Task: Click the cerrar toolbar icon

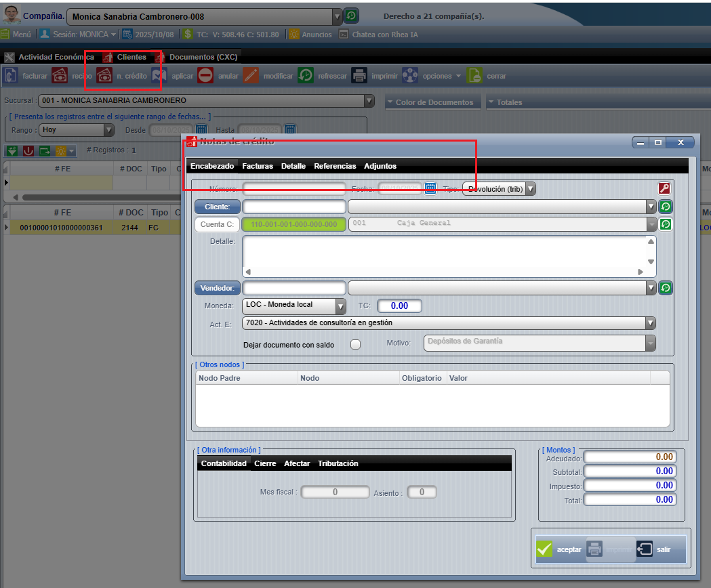Action: click(474, 76)
